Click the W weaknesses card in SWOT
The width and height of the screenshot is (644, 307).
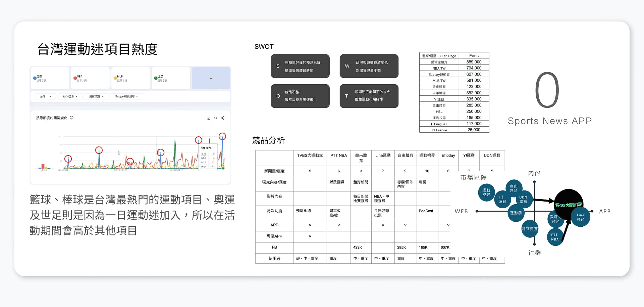(369, 66)
